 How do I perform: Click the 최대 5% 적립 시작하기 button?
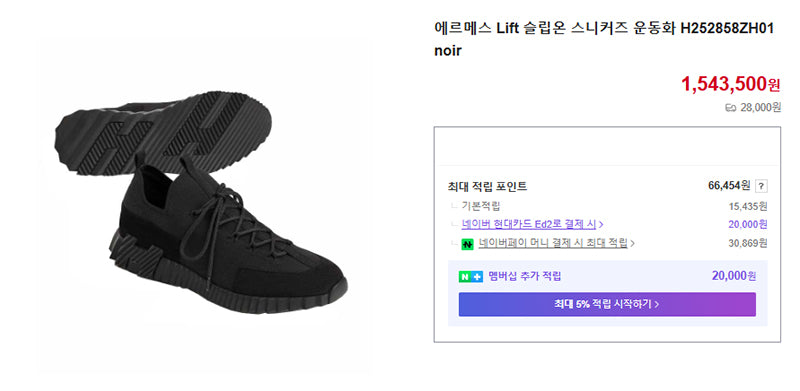607,304
